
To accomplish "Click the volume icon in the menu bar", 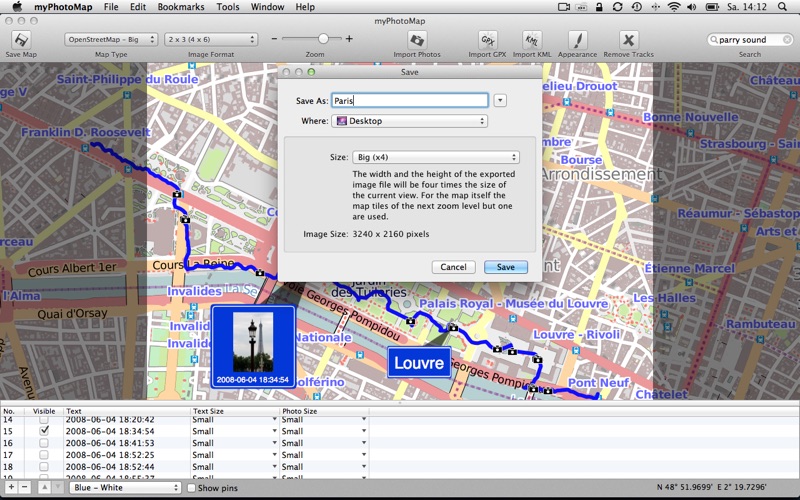I will (692, 7).
